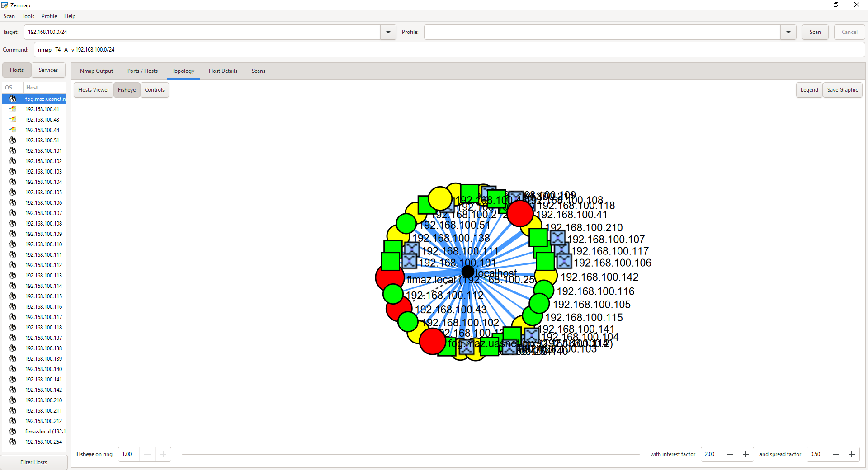Click the black localhost center node
The height and width of the screenshot is (470, 868).
(468, 272)
